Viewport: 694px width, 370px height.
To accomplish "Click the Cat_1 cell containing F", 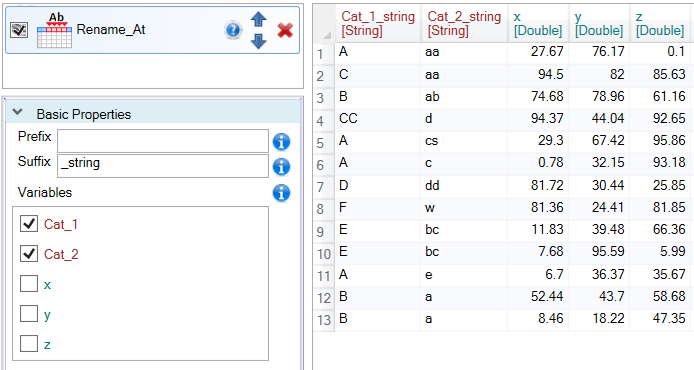I will pos(378,207).
